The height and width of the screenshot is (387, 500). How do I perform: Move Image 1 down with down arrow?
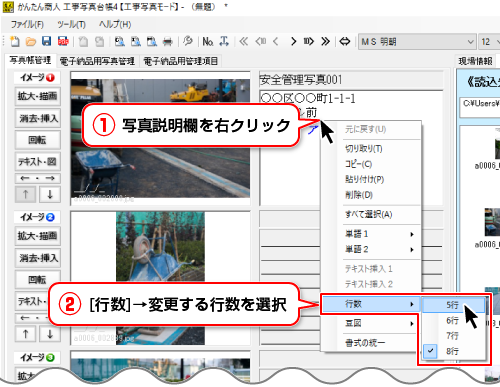click(x=50, y=194)
